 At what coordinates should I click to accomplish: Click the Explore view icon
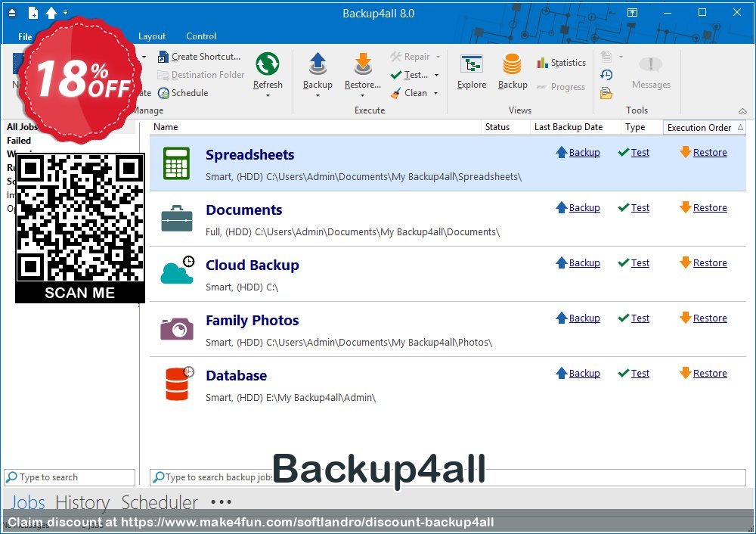tap(472, 66)
